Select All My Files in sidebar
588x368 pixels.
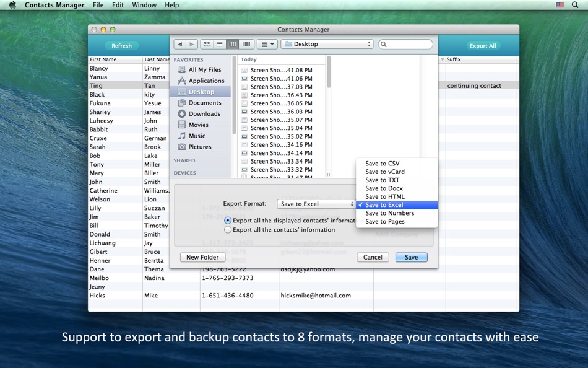[201, 69]
